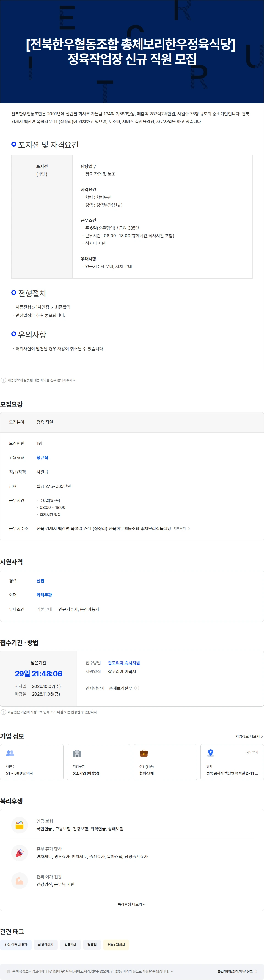Click the recruitment title banner image

tap(132, 51)
